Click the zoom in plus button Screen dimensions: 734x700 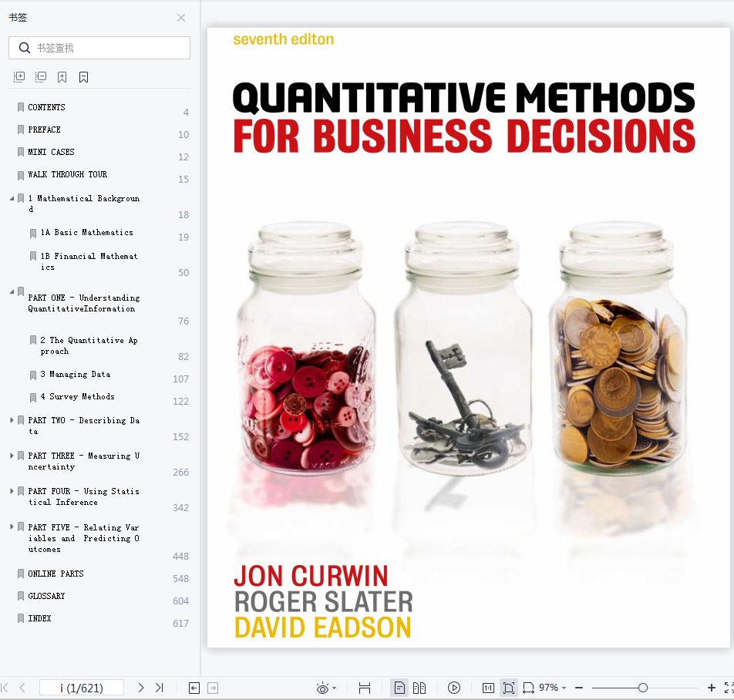click(x=712, y=688)
